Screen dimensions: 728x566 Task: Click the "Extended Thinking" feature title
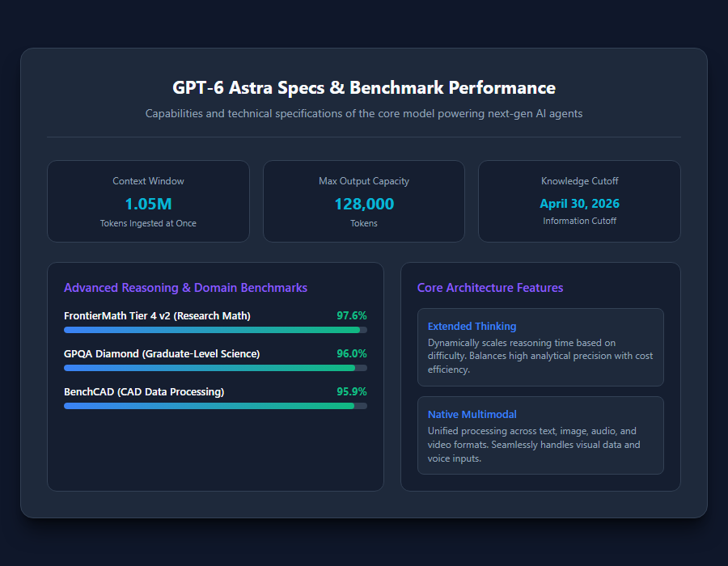click(472, 326)
